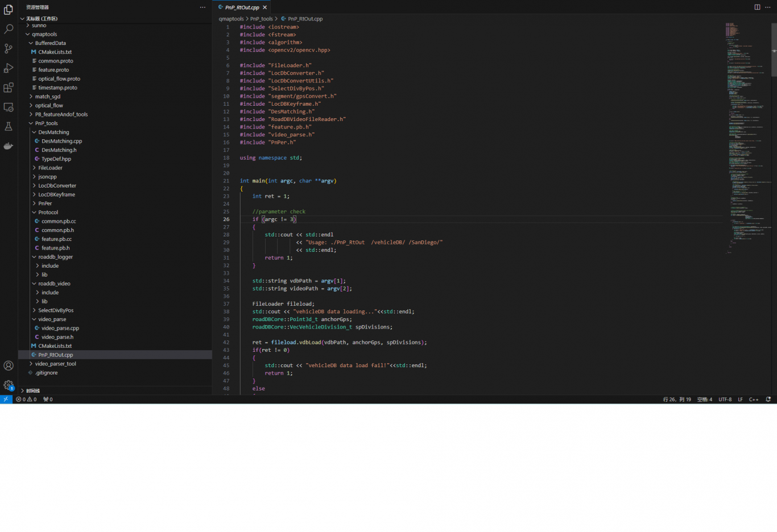Open the Explorer view in activity bar
The width and height of the screenshot is (777, 532).
pyautogui.click(x=9, y=10)
